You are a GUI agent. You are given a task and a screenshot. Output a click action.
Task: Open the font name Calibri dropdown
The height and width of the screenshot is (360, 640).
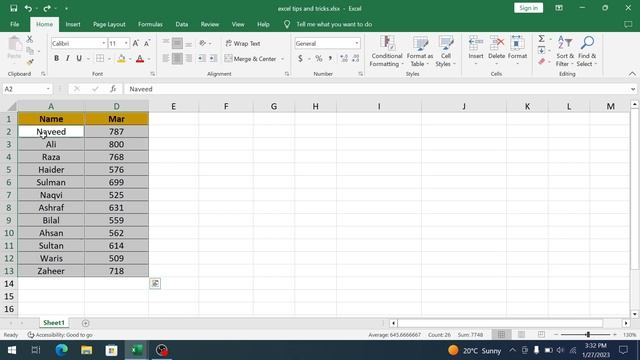coord(104,43)
